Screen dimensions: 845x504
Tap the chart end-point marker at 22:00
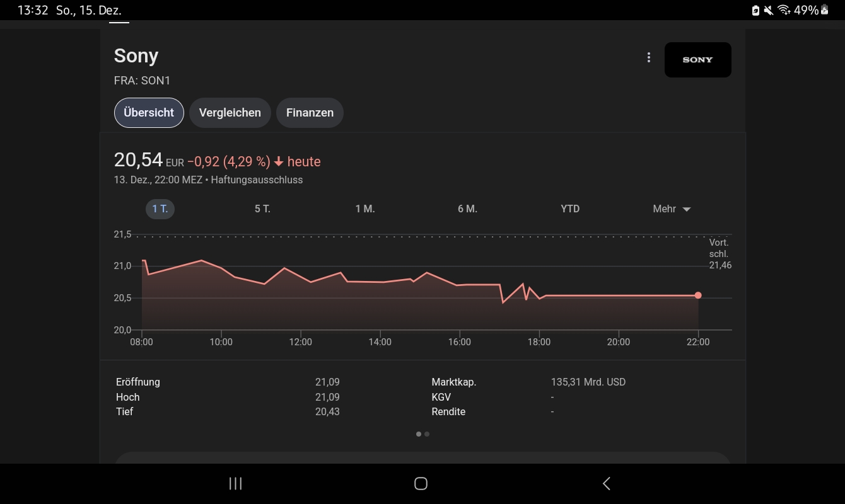[x=698, y=295]
